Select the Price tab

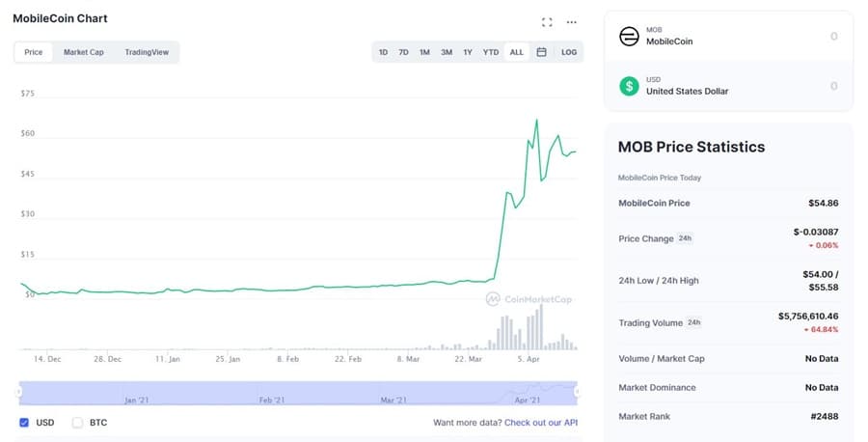[34, 52]
